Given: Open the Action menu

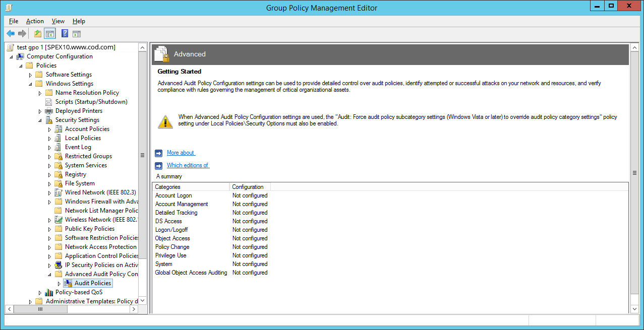Looking at the screenshot, I should tap(35, 21).
